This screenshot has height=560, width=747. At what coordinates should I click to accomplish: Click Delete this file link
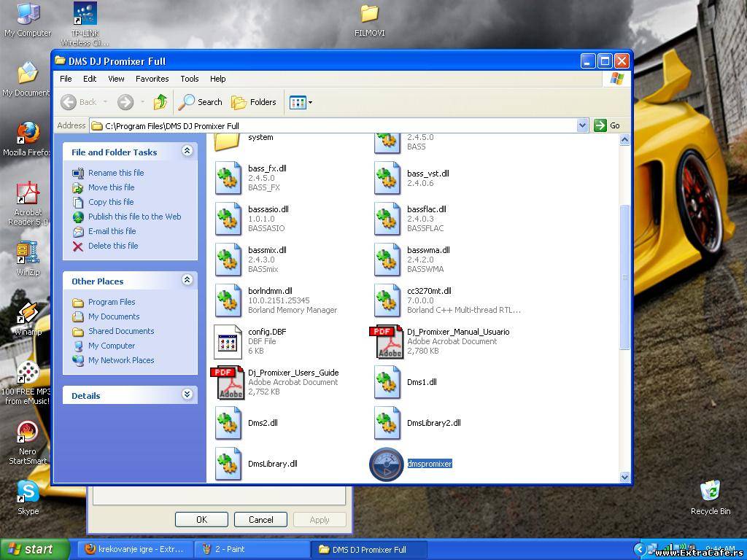(113, 246)
